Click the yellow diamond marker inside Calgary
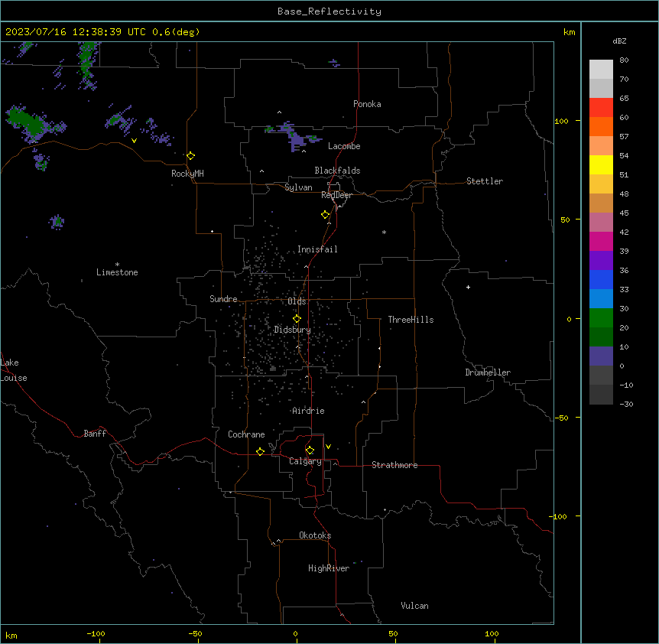Screen dimensions: 659x644 click(310, 450)
